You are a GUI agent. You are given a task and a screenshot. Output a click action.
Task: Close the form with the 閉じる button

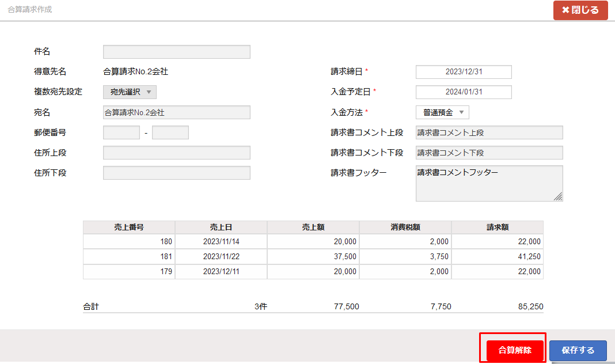pyautogui.click(x=580, y=10)
